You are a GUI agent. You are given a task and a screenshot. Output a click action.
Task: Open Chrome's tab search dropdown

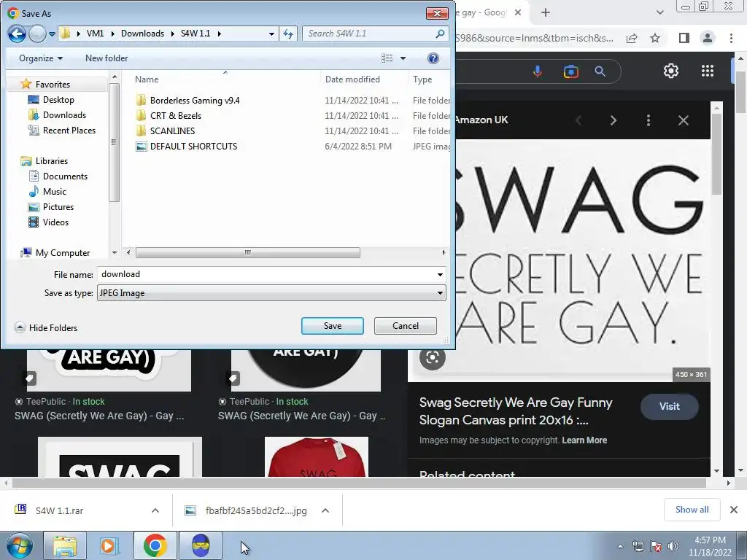tap(659, 13)
